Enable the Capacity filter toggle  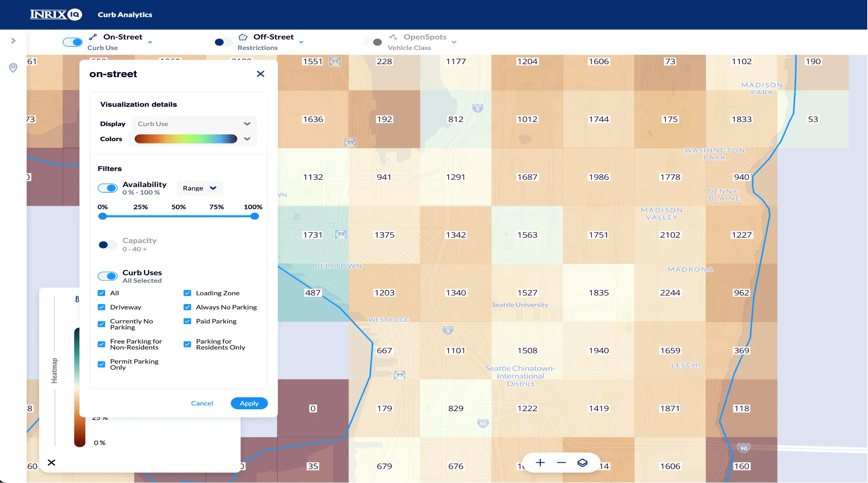tap(107, 245)
